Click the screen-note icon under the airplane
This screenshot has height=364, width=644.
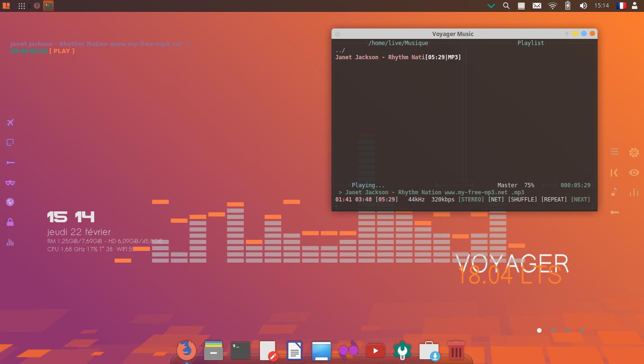[x=10, y=143]
